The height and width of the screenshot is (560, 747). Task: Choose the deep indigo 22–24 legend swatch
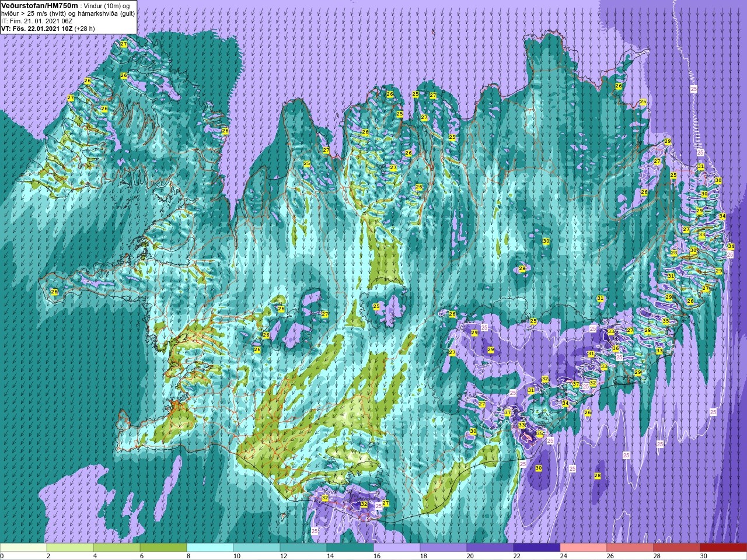[537, 548]
